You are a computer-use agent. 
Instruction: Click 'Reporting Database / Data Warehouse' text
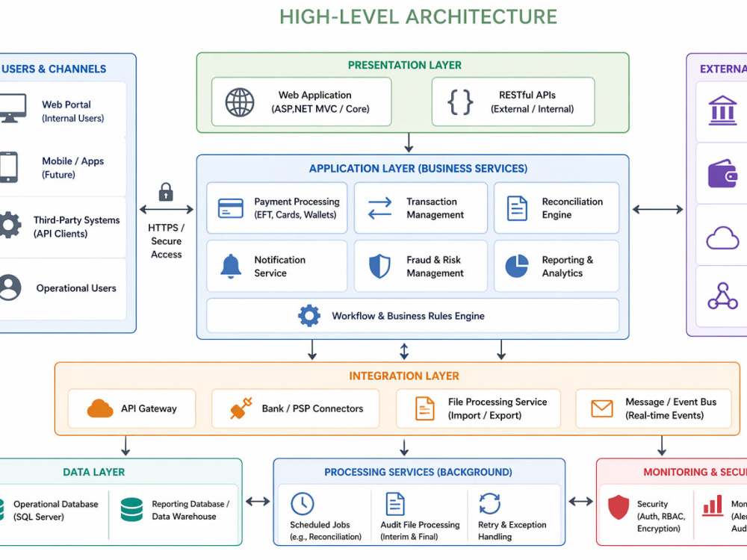pos(190,510)
